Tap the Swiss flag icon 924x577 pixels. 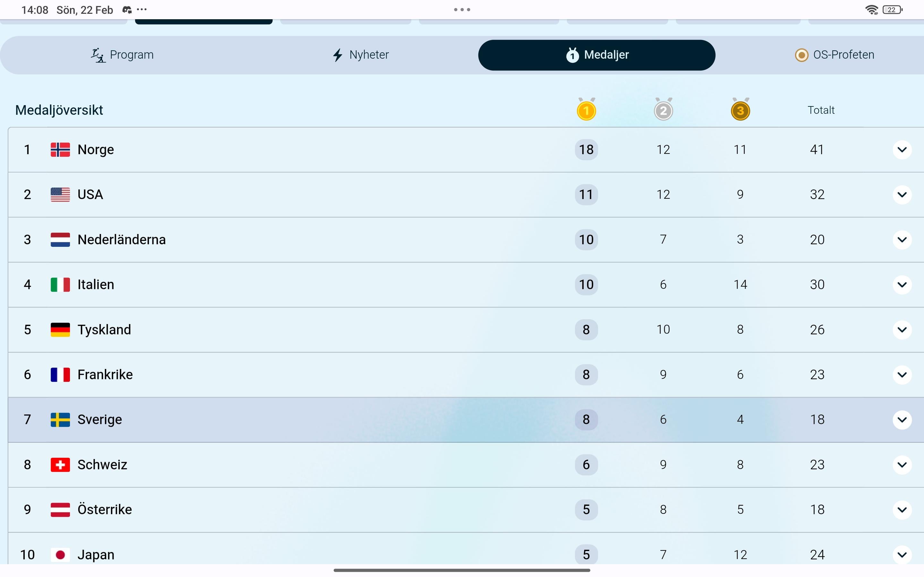coord(60,464)
